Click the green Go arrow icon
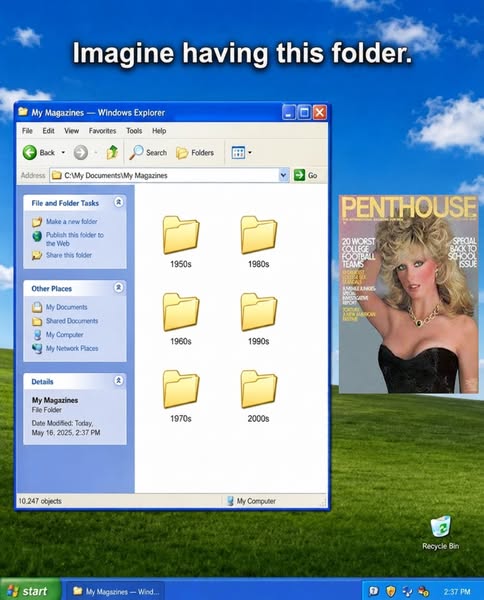The width and height of the screenshot is (484, 600). [x=299, y=175]
